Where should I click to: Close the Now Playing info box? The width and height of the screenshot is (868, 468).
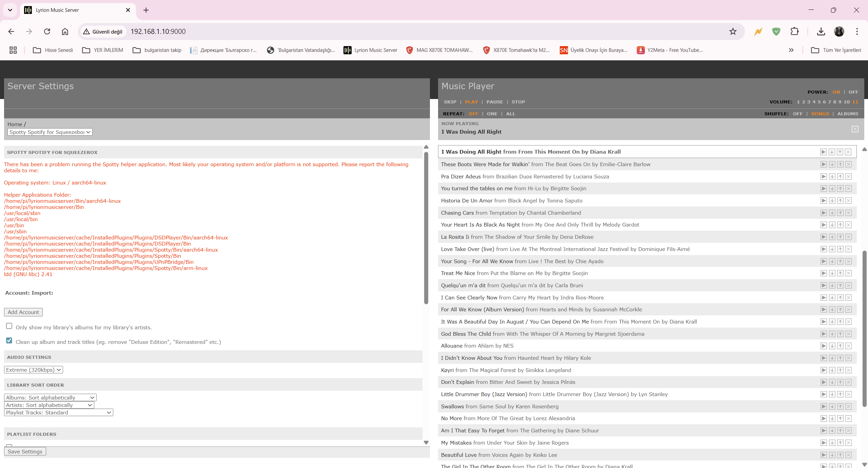[x=855, y=129]
